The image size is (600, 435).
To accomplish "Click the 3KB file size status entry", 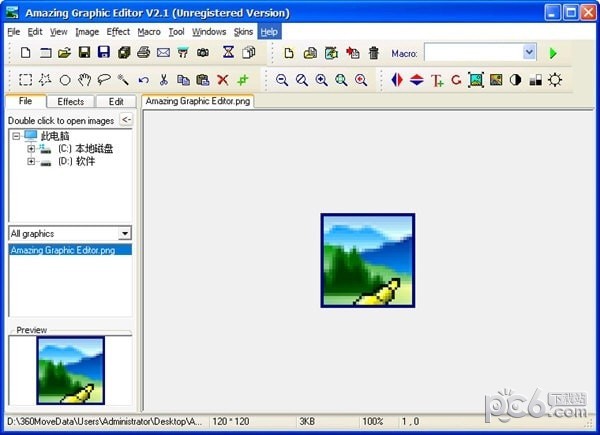I will click(x=307, y=421).
